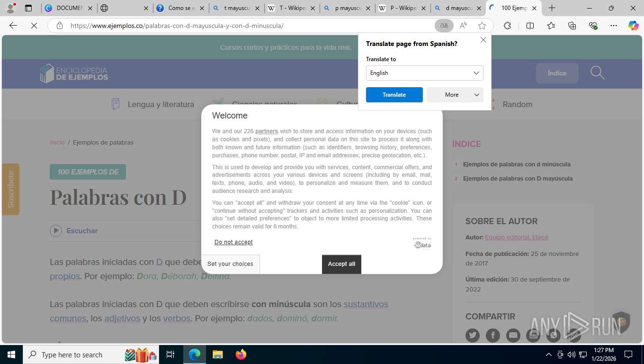The image size is (644, 364).
Task: Open Browser essentials
Action: (593, 26)
